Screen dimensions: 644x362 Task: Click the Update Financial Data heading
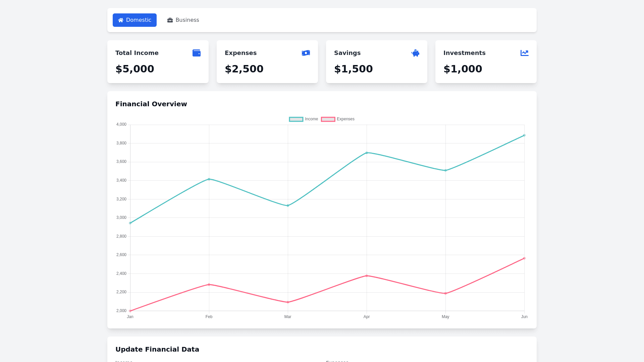pyautogui.click(x=157, y=349)
